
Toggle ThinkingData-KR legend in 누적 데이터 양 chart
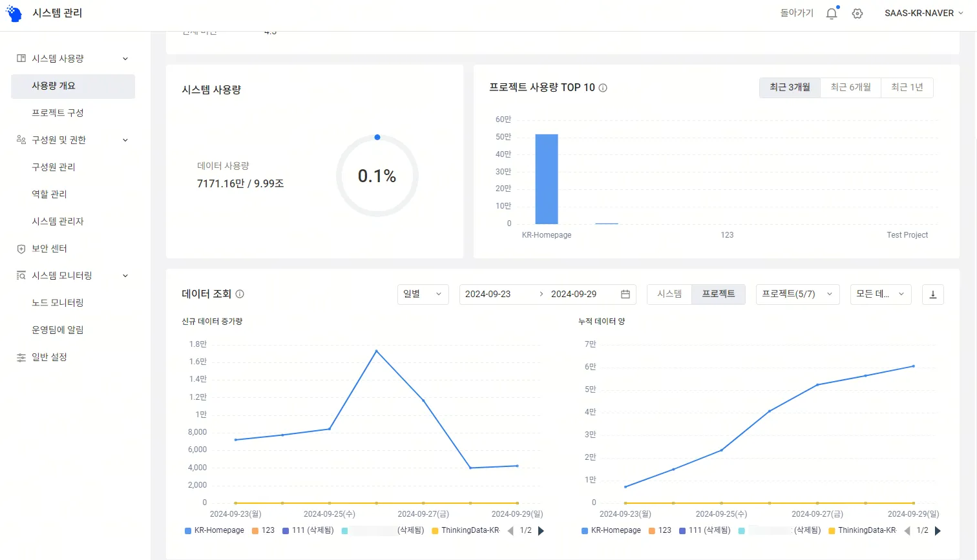point(863,530)
